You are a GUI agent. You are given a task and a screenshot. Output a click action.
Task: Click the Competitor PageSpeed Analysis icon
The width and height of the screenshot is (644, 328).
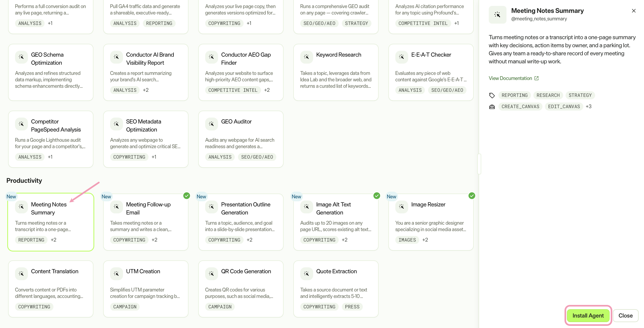coord(21,124)
